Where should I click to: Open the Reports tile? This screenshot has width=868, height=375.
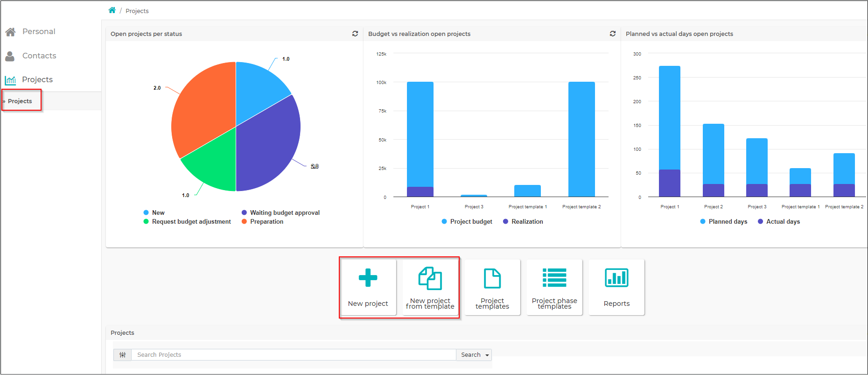click(x=616, y=288)
